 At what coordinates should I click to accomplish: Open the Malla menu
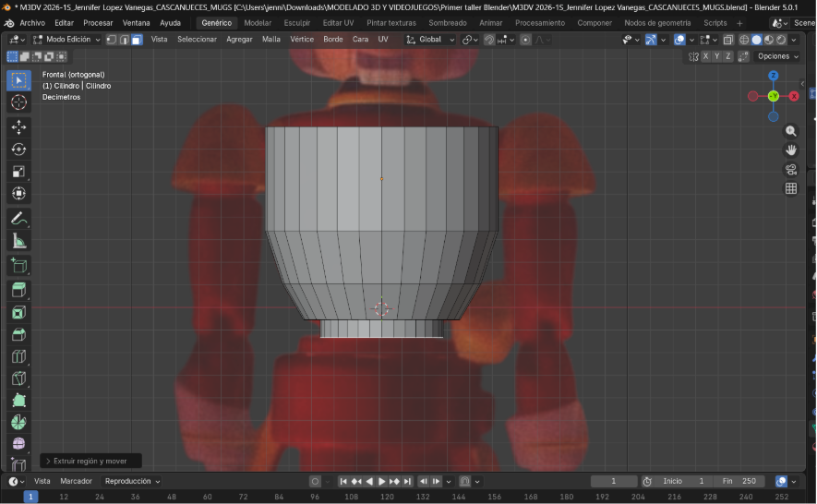click(x=270, y=40)
